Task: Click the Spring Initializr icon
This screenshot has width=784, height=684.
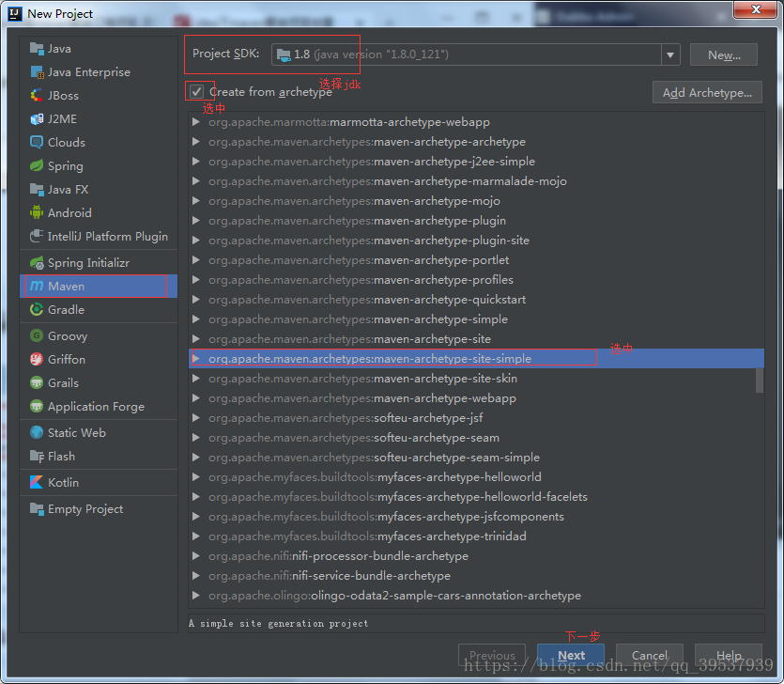Action: (37, 263)
